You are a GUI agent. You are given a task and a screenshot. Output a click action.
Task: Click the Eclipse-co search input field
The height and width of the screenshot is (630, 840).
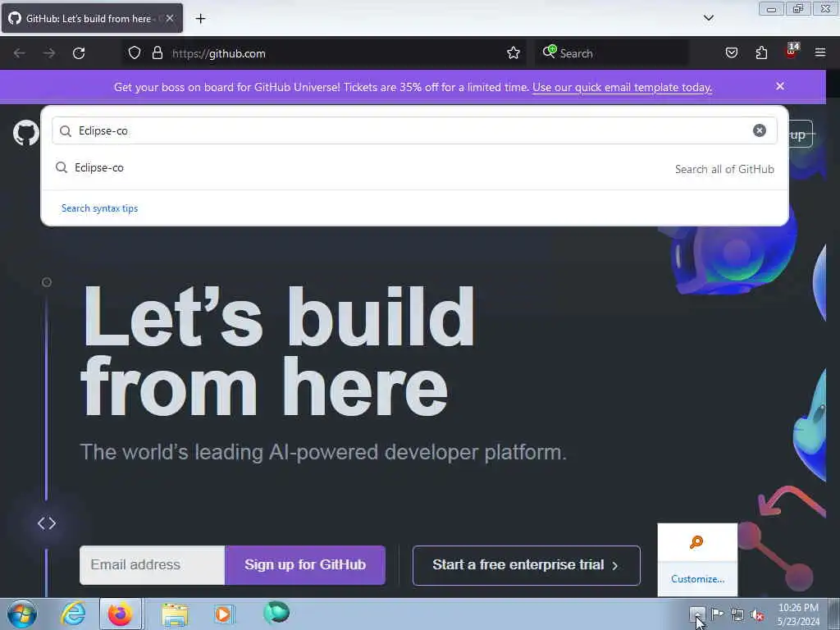pyautogui.click(x=414, y=130)
